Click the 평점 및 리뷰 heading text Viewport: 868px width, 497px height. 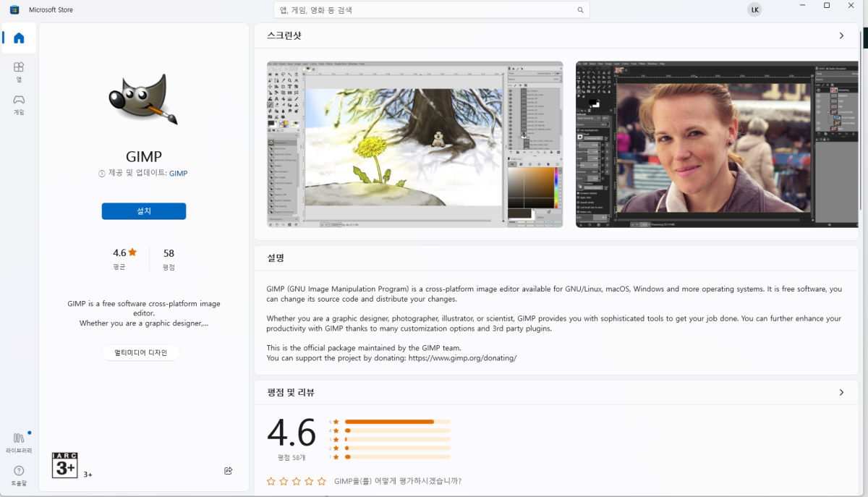[291, 392]
